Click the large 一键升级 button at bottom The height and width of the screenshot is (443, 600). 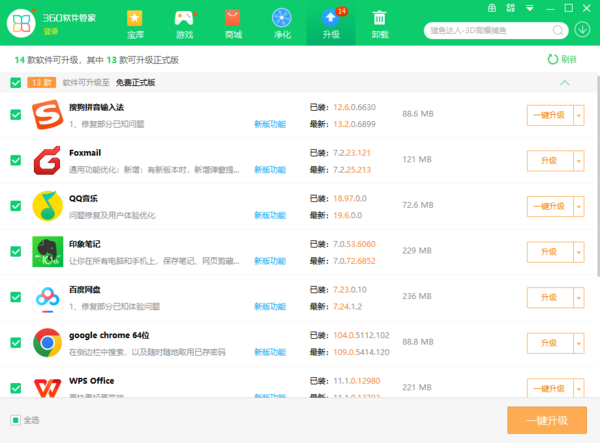546,420
